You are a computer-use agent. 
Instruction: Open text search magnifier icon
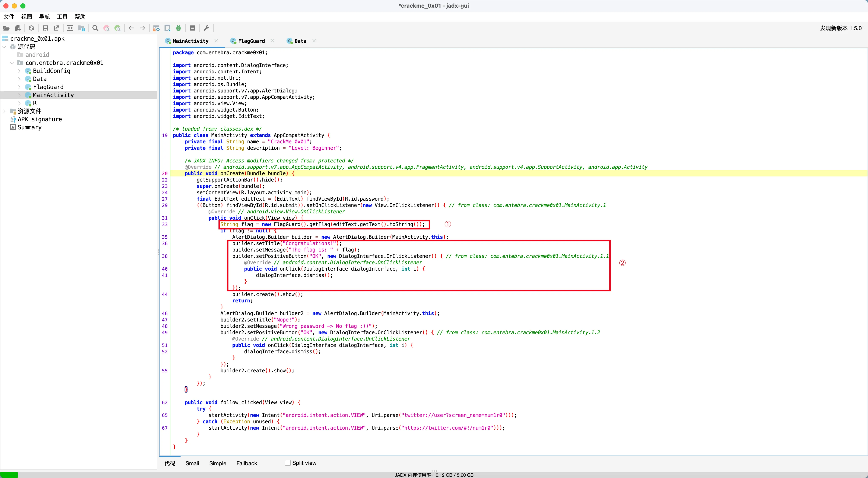pyautogui.click(x=95, y=28)
